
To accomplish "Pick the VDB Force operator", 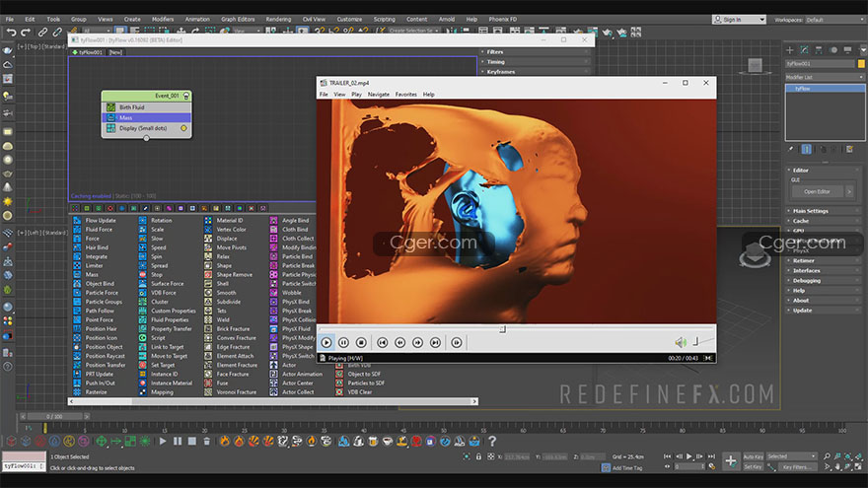I will pyautogui.click(x=164, y=293).
